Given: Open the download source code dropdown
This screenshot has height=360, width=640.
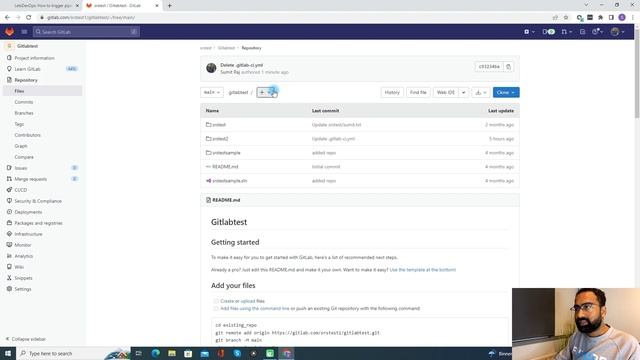Looking at the screenshot, I should (x=481, y=93).
